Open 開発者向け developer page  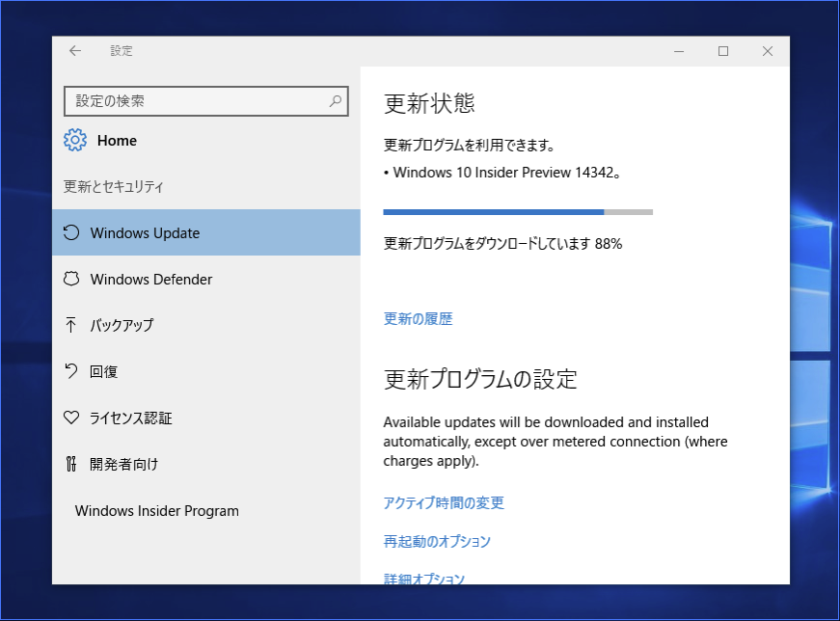click(x=206, y=464)
